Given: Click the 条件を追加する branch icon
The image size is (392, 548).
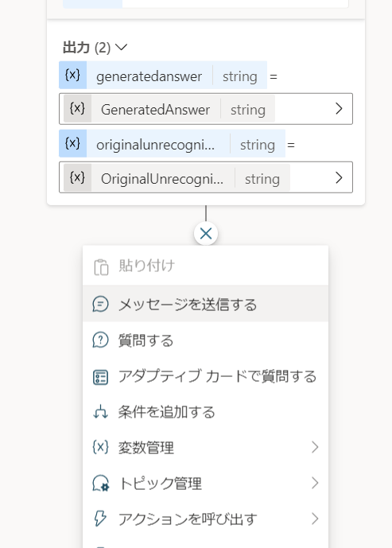Looking at the screenshot, I should tap(101, 412).
